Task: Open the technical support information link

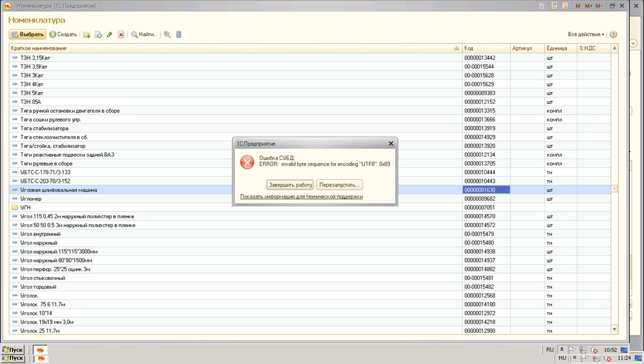Action: [x=301, y=197]
